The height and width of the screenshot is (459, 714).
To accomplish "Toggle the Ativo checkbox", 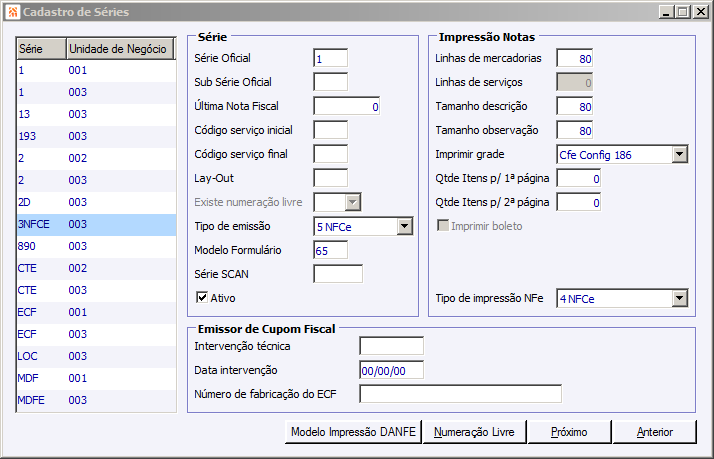I will [202, 297].
